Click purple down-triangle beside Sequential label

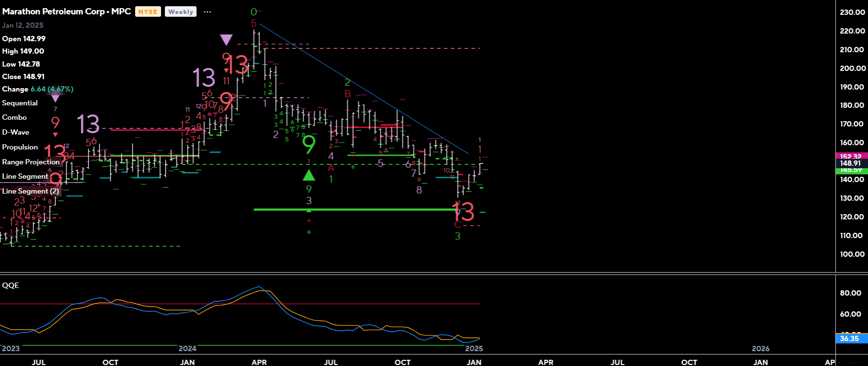pos(55,99)
